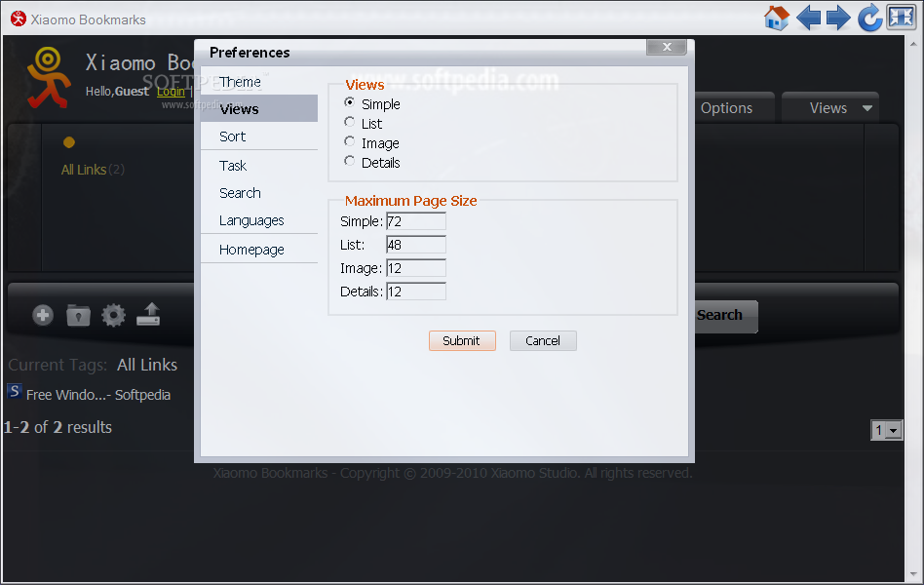This screenshot has width=924, height=585.
Task: Open the locked folder icon
Action: 78,316
